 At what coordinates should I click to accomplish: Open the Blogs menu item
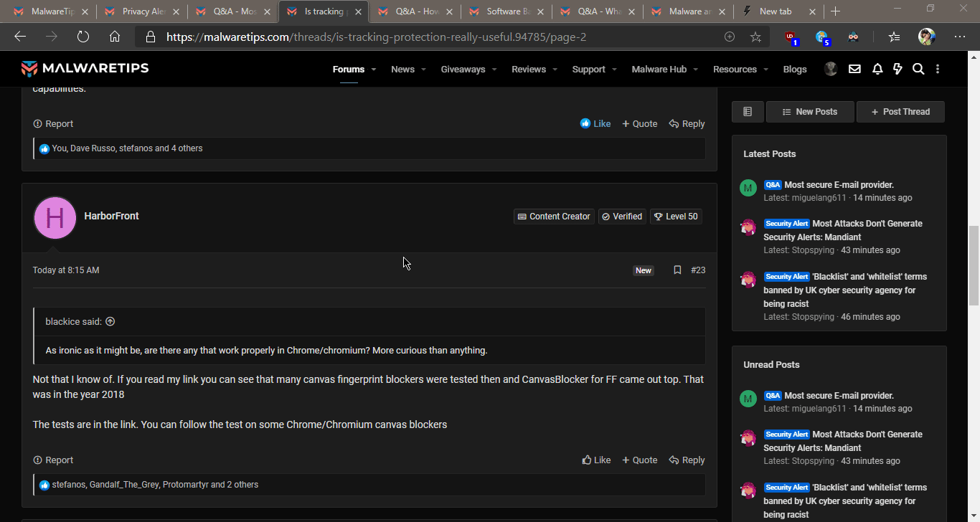(795, 69)
